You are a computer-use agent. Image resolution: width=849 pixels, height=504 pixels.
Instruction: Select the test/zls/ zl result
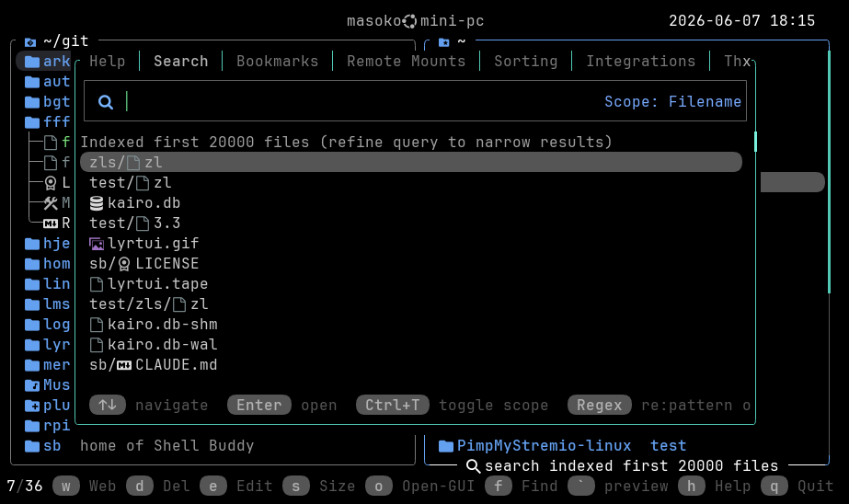[x=149, y=304]
